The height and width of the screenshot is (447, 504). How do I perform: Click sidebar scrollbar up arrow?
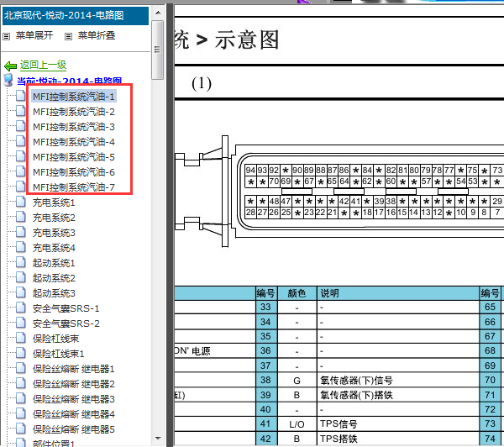[158, 13]
